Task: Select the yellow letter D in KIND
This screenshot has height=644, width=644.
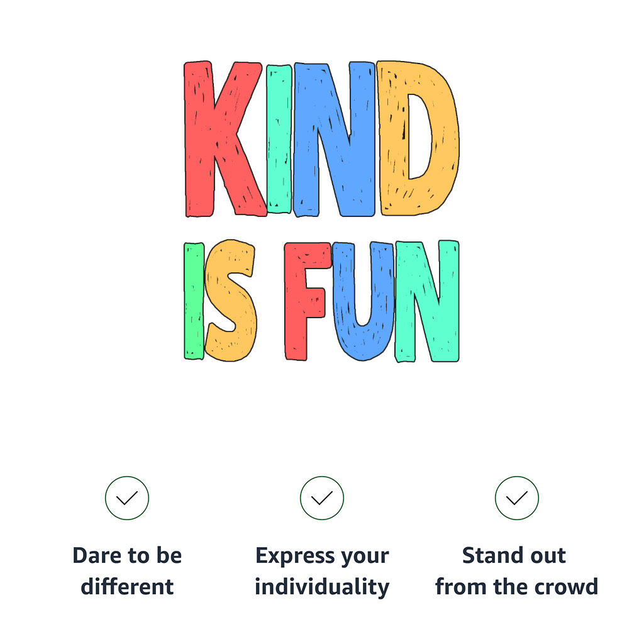Action: [x=418, y=138]
